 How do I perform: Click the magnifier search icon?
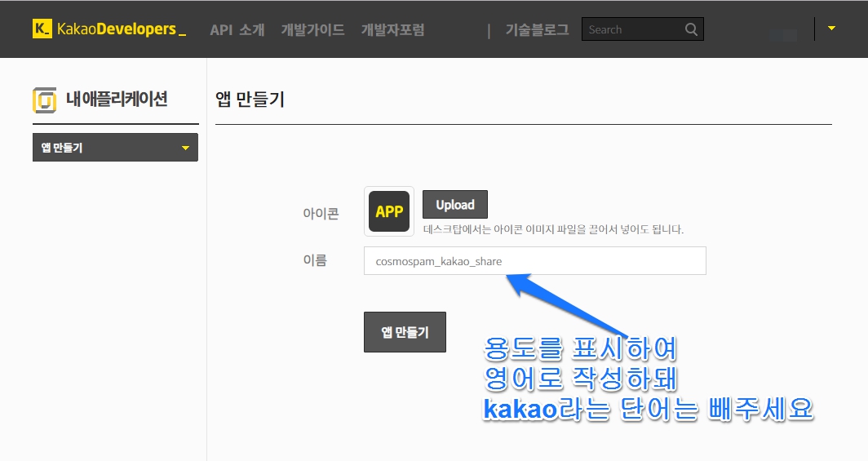(x=691, y=29)
